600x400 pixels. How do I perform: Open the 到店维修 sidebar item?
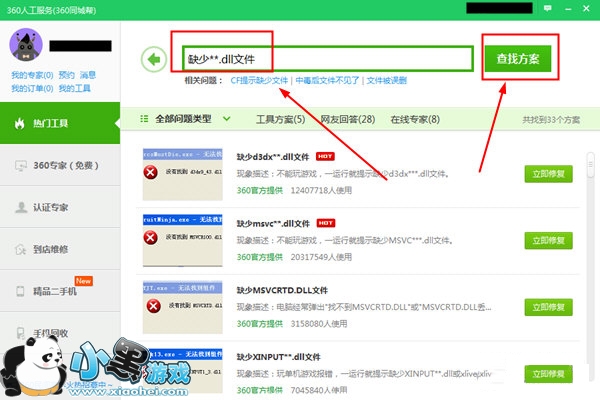pyautogui.click(x=60, y=249)
